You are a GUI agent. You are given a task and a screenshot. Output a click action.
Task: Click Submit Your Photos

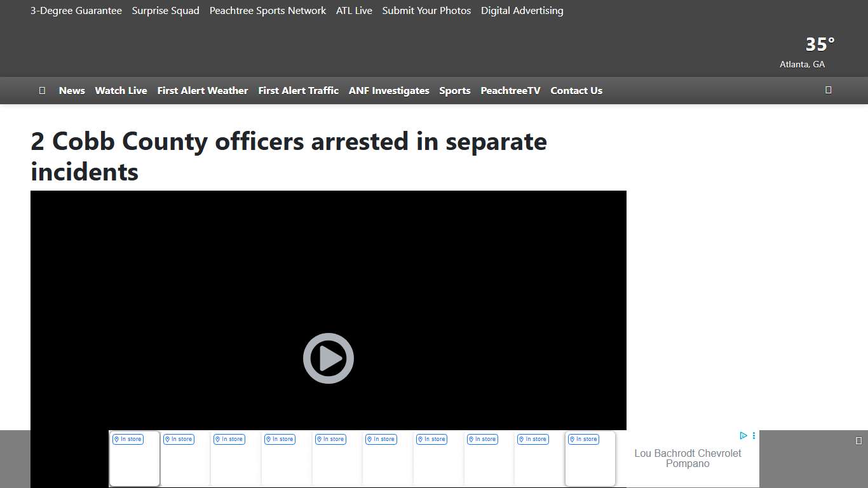426,11
